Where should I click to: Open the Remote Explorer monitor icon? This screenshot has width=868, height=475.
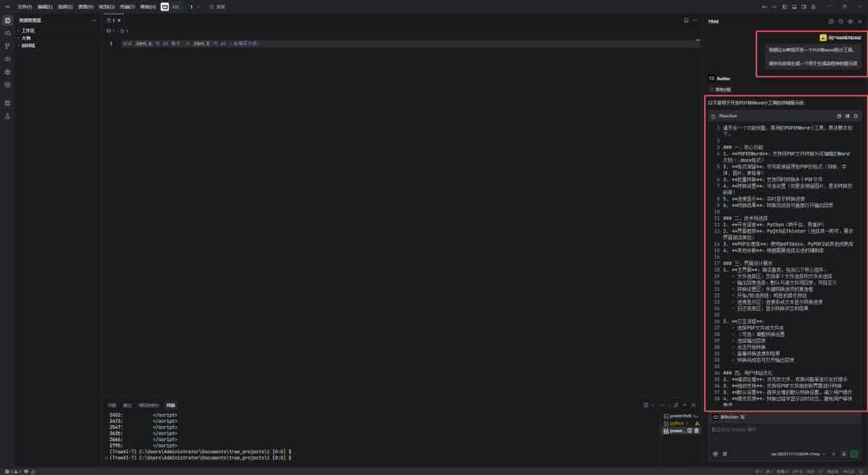(x=7, y=84)
